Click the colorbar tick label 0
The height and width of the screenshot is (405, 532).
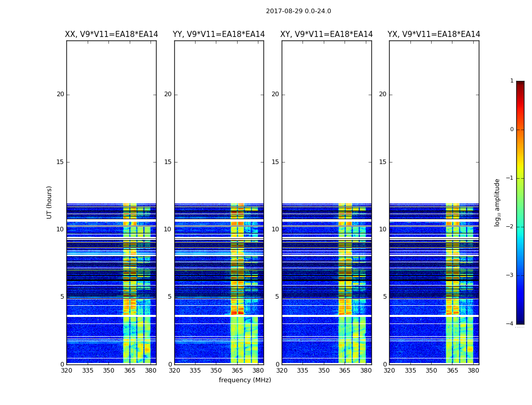coord(512,130)
